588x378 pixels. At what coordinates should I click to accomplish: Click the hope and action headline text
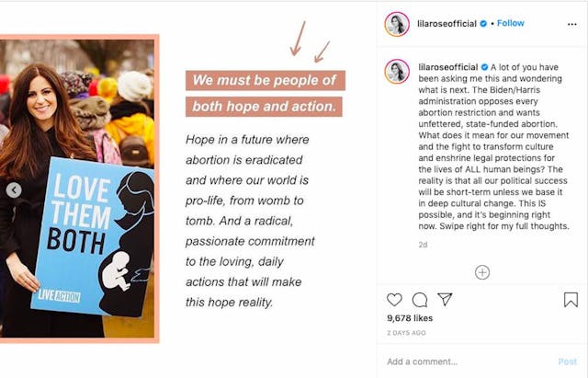click(x=265, y=93)
